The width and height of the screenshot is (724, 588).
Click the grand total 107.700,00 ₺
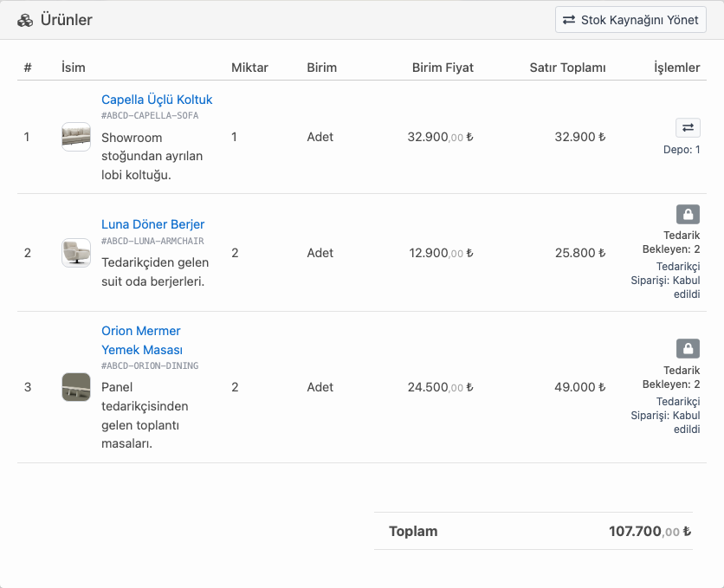[650, 531]
